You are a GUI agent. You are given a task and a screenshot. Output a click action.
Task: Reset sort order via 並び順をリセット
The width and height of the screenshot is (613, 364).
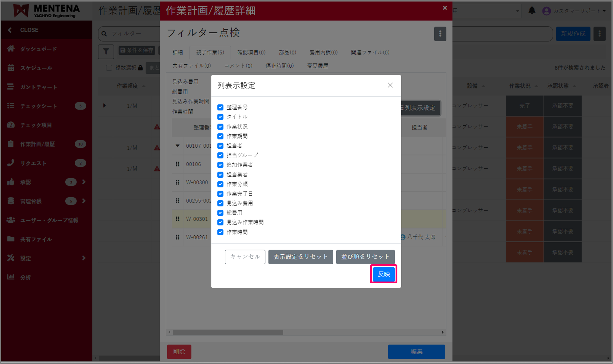[365, 257]
